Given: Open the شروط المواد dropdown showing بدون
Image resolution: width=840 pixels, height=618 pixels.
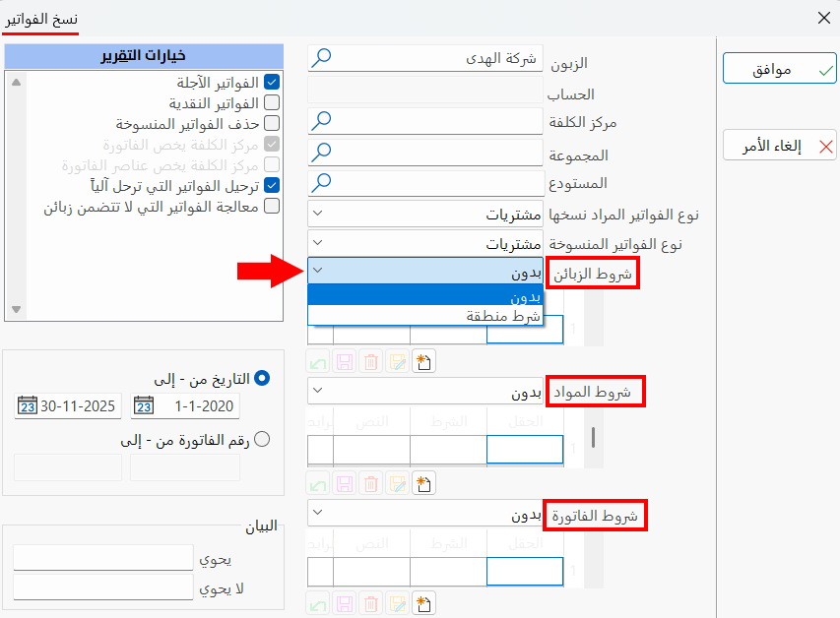Looking at the screenshot, I should [x=317, y=390].
